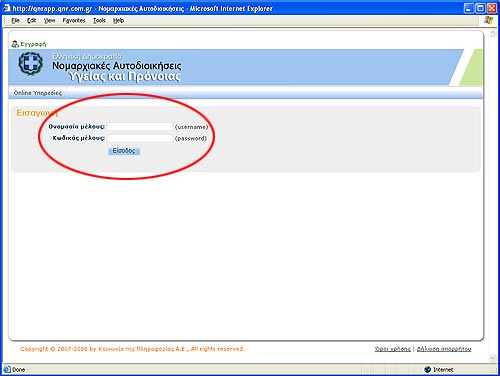Click the Internet zone globe icon

[428, 369]
